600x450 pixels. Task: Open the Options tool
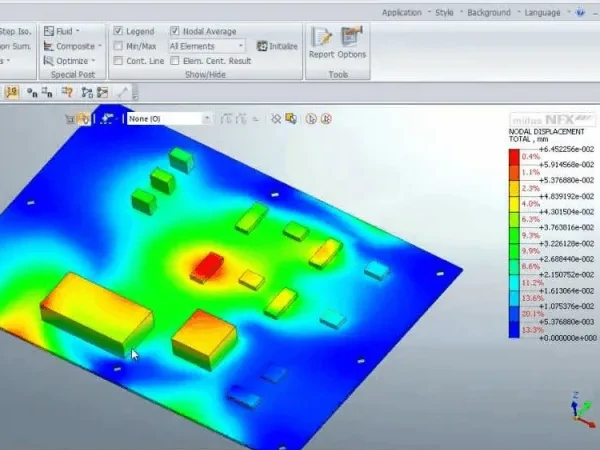tap(352, 43)
